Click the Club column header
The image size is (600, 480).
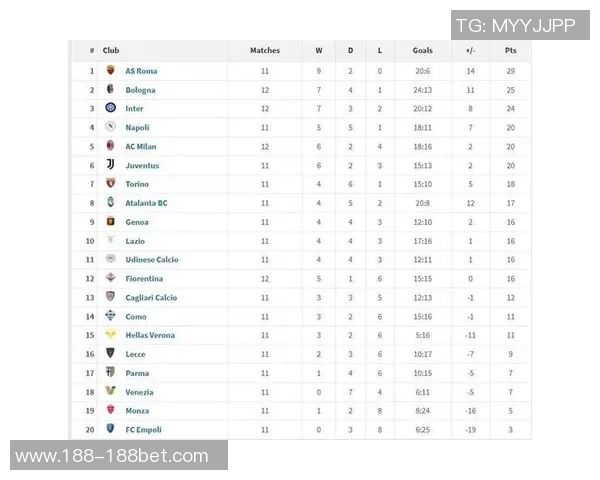111,50
